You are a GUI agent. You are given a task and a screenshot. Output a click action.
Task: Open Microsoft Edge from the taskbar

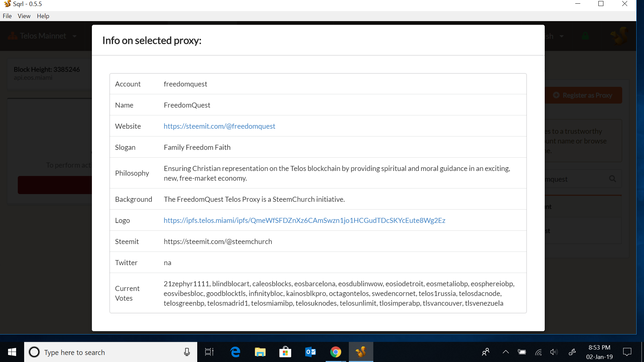click(235, 352)
